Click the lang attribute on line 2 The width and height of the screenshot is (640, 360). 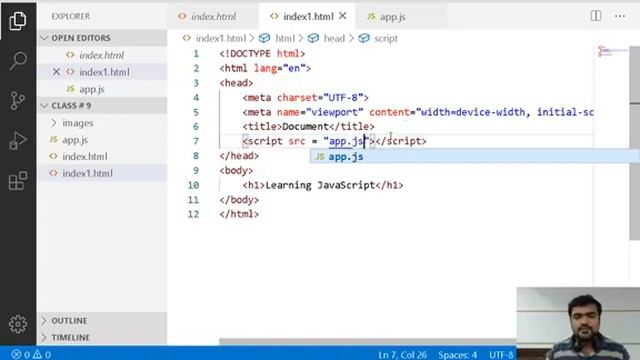tap(265, 68)
